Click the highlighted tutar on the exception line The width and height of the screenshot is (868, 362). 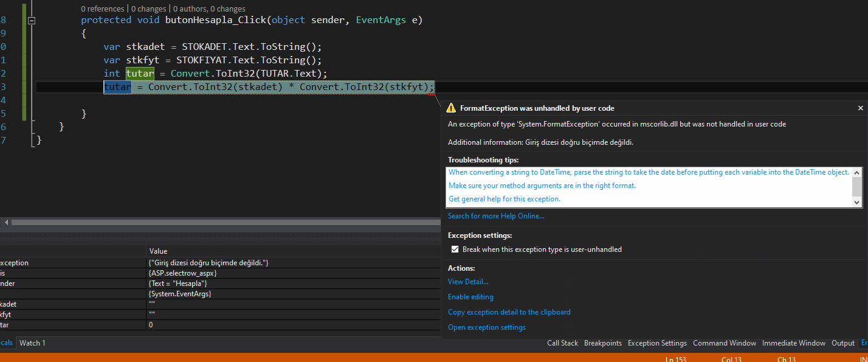coord(117,87)
